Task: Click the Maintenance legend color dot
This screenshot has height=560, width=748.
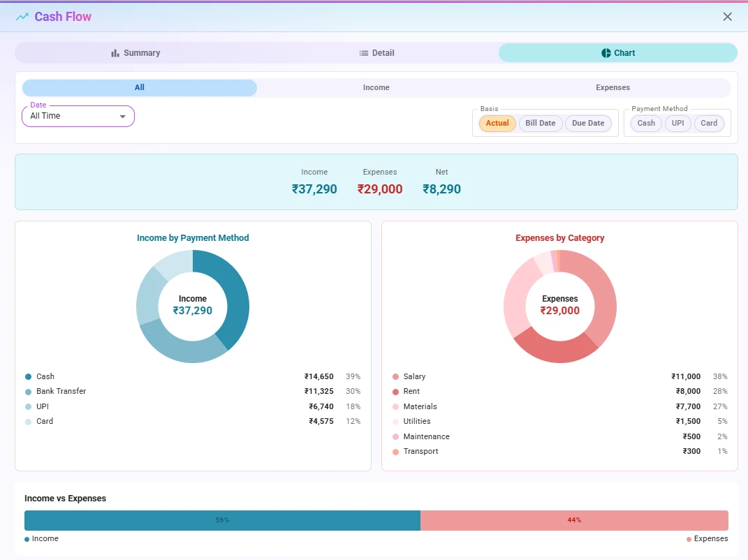Action: (x=395, y=437)
